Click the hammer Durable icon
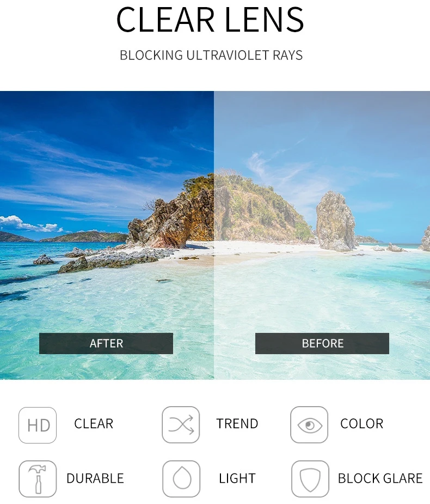This screenshot has height=504, width=430. pos(38,479)
